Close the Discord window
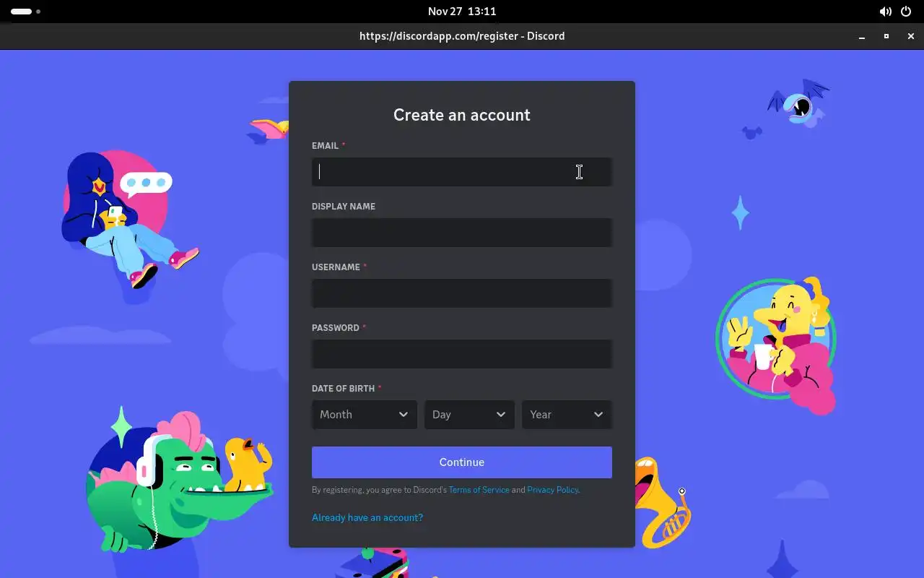Viewport: 924px width, 578px height. pyautogui.click(x=911, y=36)
